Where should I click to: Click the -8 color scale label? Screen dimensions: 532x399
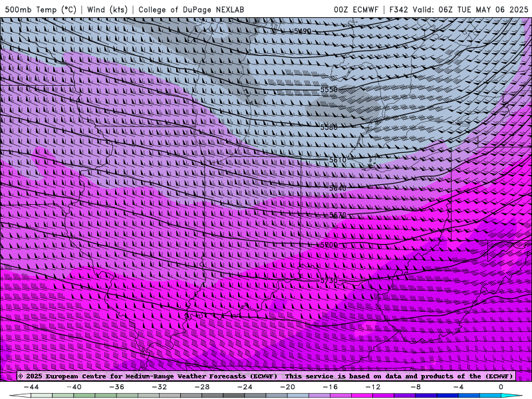tap(416, 387)
